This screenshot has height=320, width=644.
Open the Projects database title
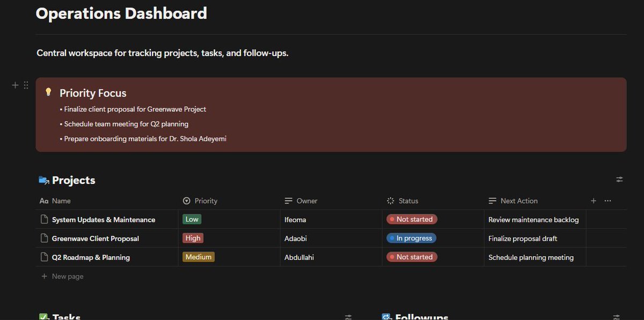click(x=74, y=180)
